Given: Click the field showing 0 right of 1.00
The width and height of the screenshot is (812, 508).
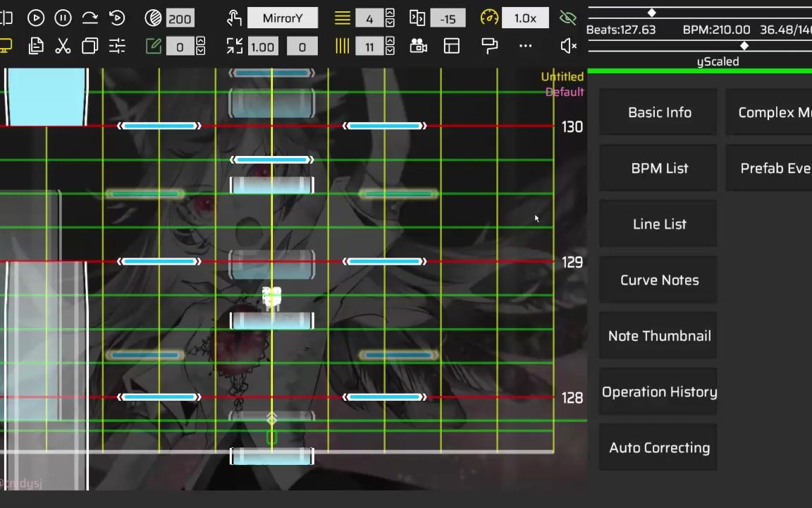Looking at the screenshot, I should (x=302, y=47).
